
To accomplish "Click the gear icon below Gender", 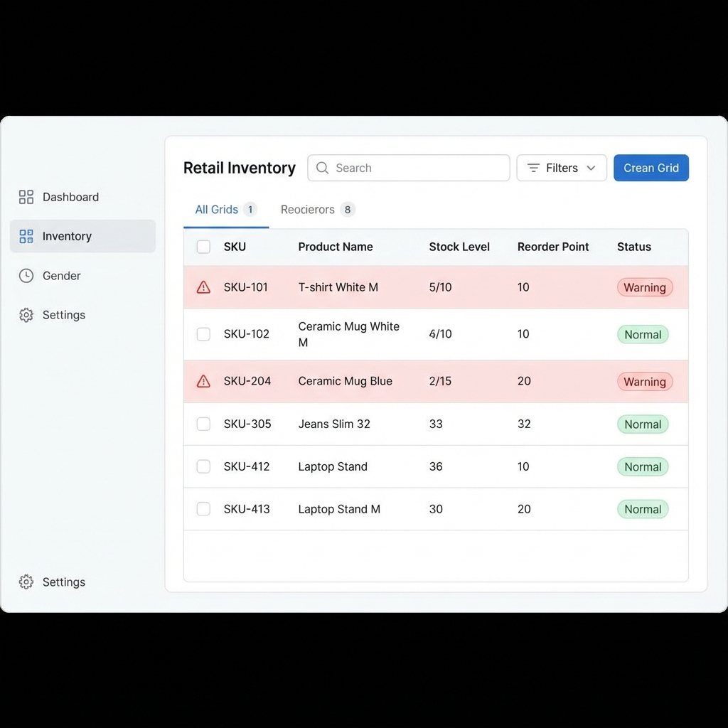I will [26, 315].
